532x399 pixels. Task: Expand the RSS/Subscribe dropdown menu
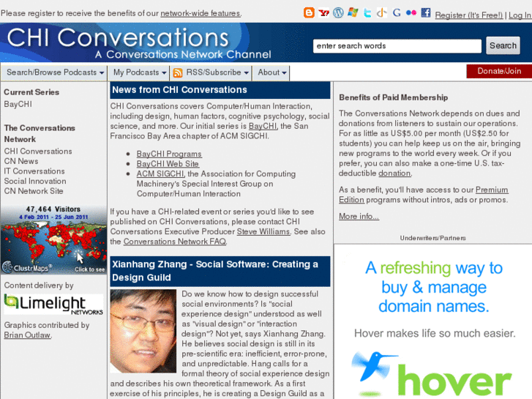tap(211, 72)
